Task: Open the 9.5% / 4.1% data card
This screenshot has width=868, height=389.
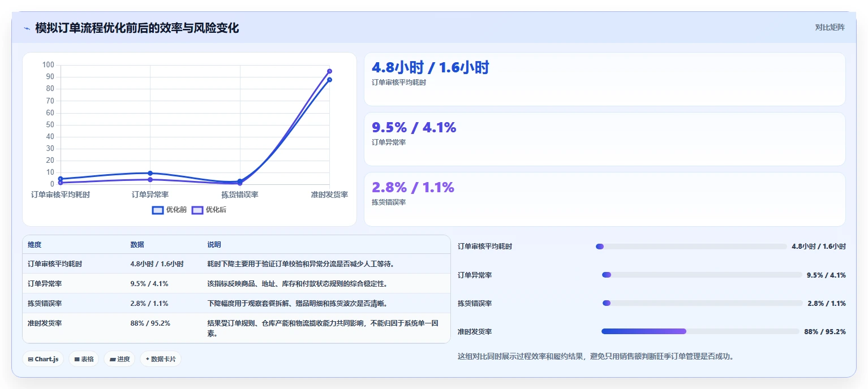Action: [x=604, y=139]
